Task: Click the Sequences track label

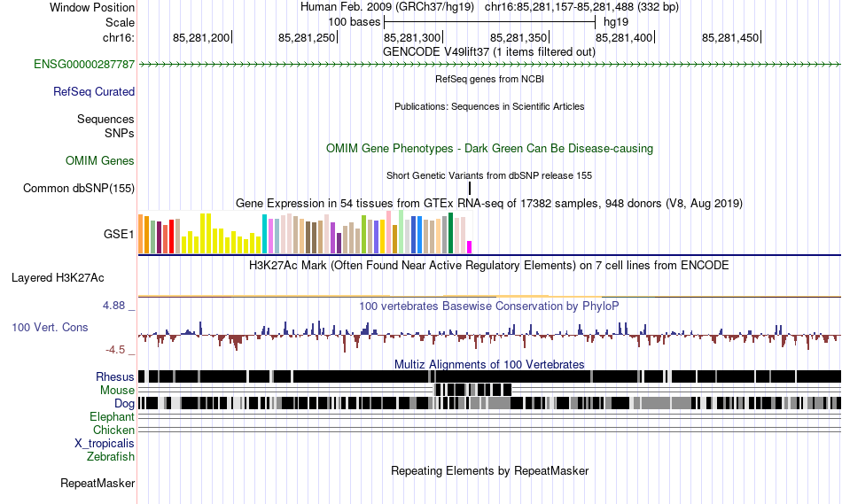Action: tap(105, 120)
